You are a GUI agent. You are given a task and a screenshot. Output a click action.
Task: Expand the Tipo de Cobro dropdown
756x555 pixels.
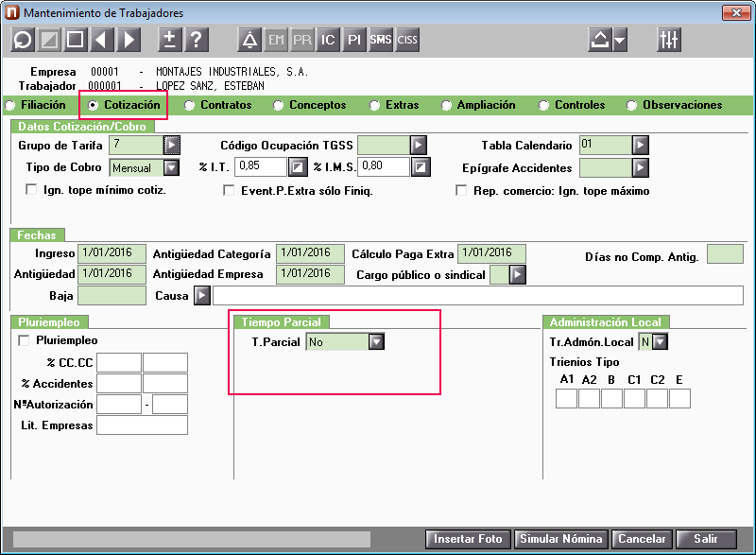(171, 167)
